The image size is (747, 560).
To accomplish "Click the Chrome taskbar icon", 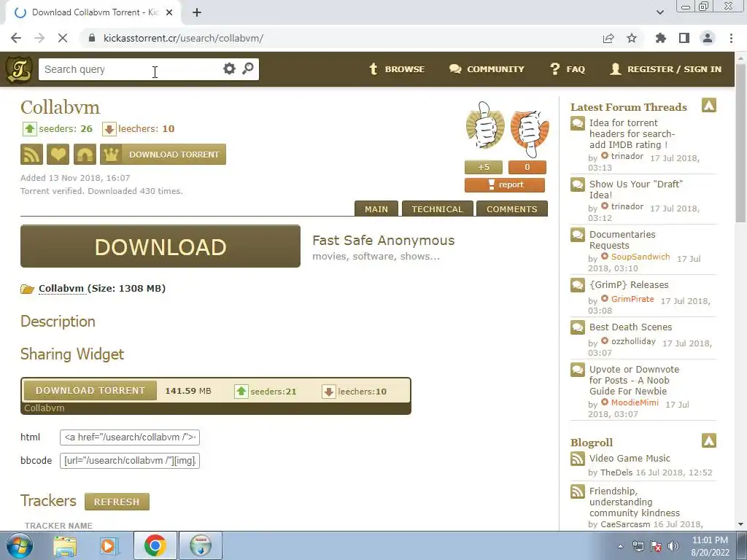I will 155,545.
